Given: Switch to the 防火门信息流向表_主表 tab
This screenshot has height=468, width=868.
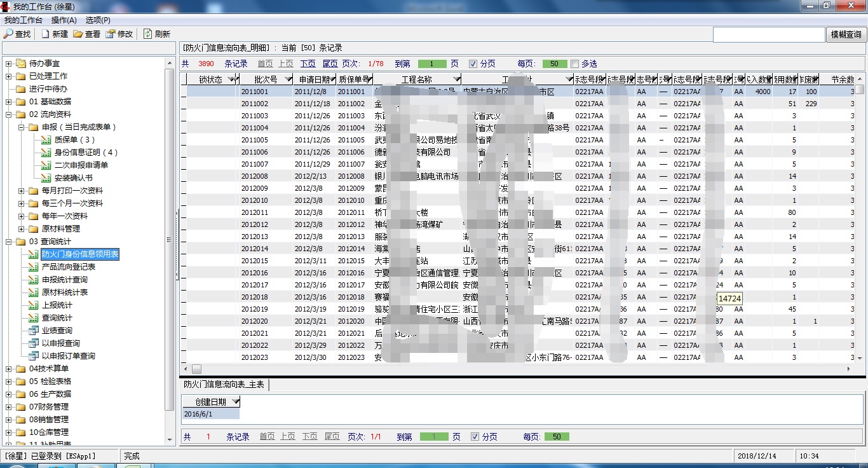Looking at the screenshot, I should [224, 385].
